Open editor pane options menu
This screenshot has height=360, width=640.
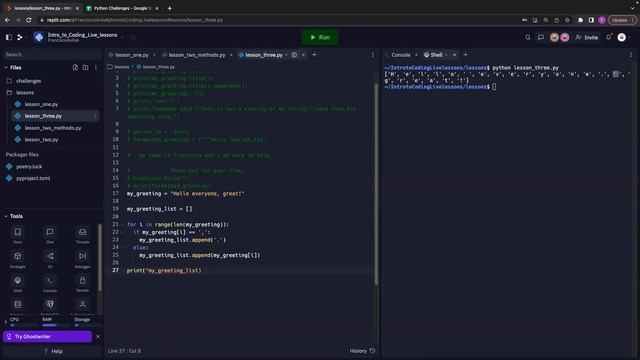click(x=372, y=55)
